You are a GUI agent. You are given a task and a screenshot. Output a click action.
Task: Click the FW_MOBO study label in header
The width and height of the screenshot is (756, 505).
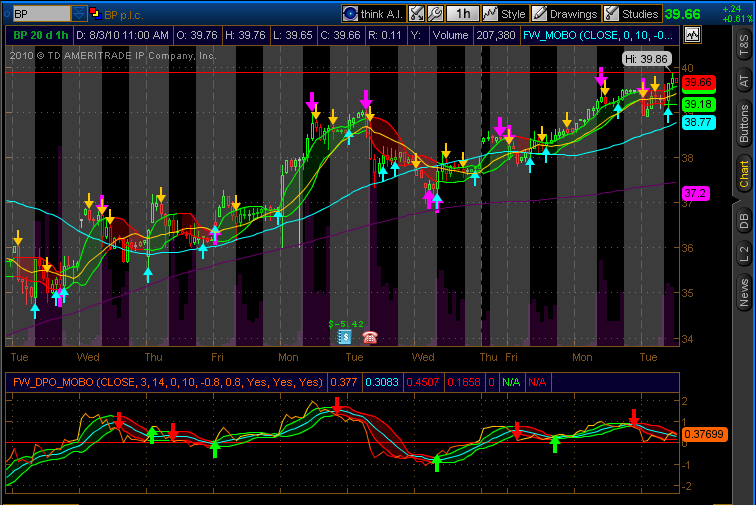(x=598, y=35)
